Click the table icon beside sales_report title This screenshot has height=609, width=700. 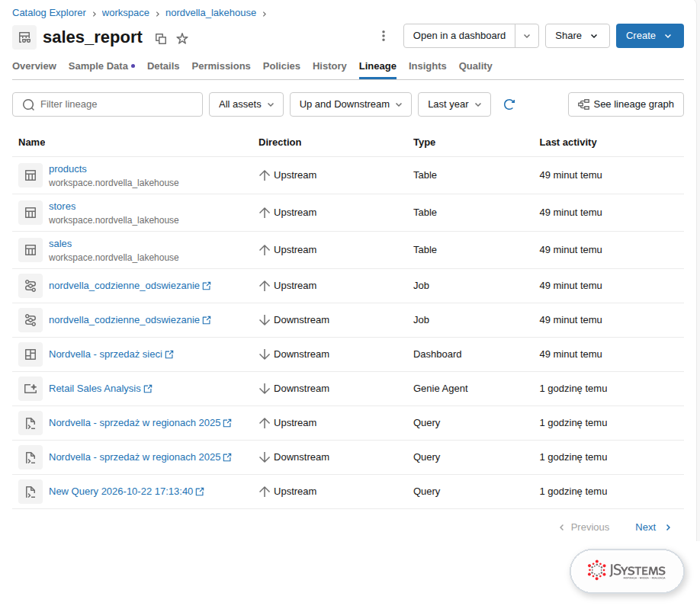[24, 37]
